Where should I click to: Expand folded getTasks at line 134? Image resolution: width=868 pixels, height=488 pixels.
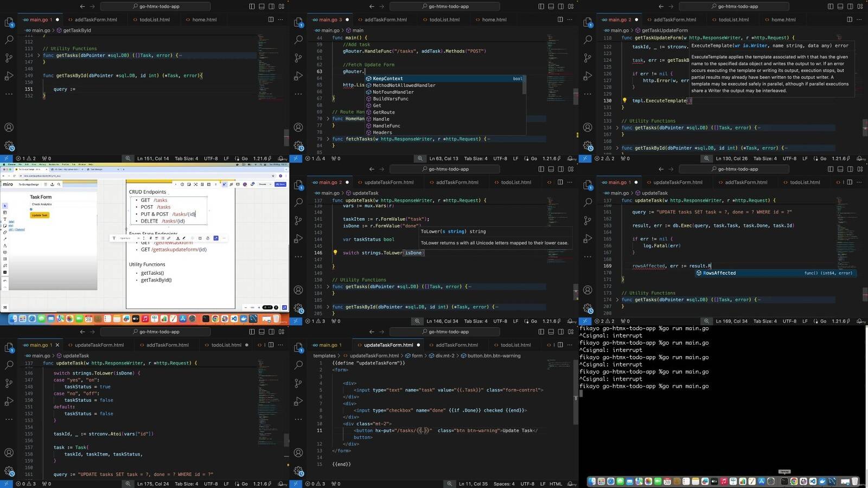tap(617, 128)
